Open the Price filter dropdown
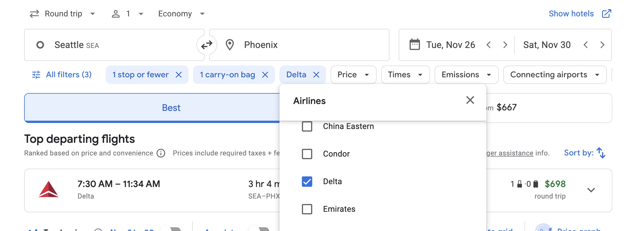This screenshot has height=231, width=644. pos(353,74)
